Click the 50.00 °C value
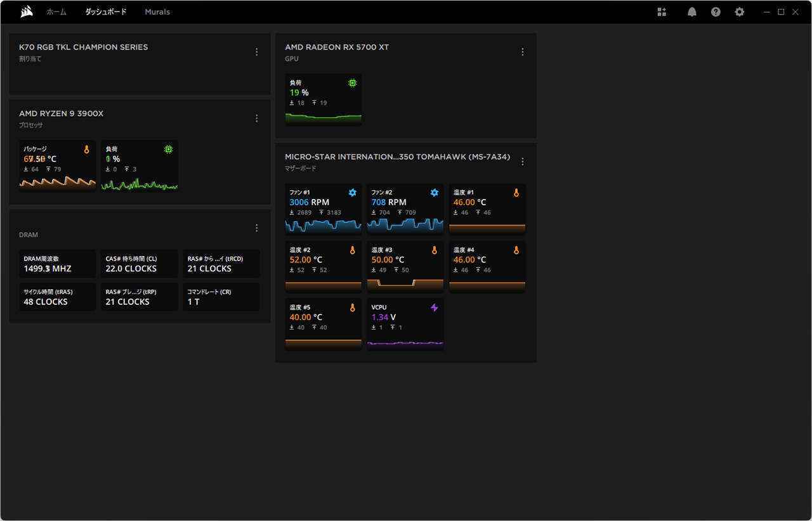Screen dimensions: 812x521 coord(388,260)
